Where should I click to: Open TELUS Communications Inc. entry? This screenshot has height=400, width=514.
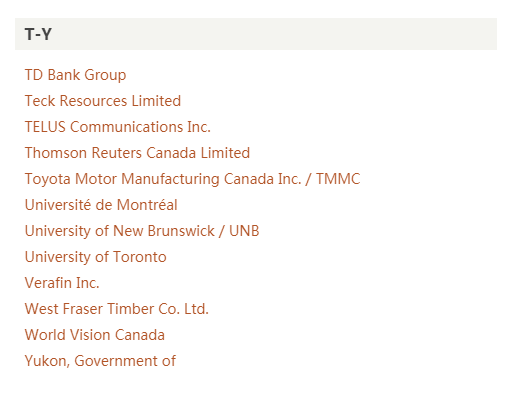118,127
